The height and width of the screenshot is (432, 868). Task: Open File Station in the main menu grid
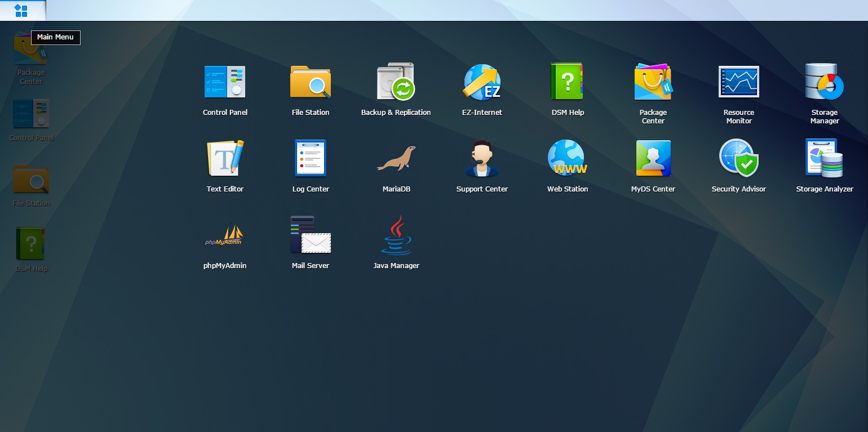(x=311, y=82)
